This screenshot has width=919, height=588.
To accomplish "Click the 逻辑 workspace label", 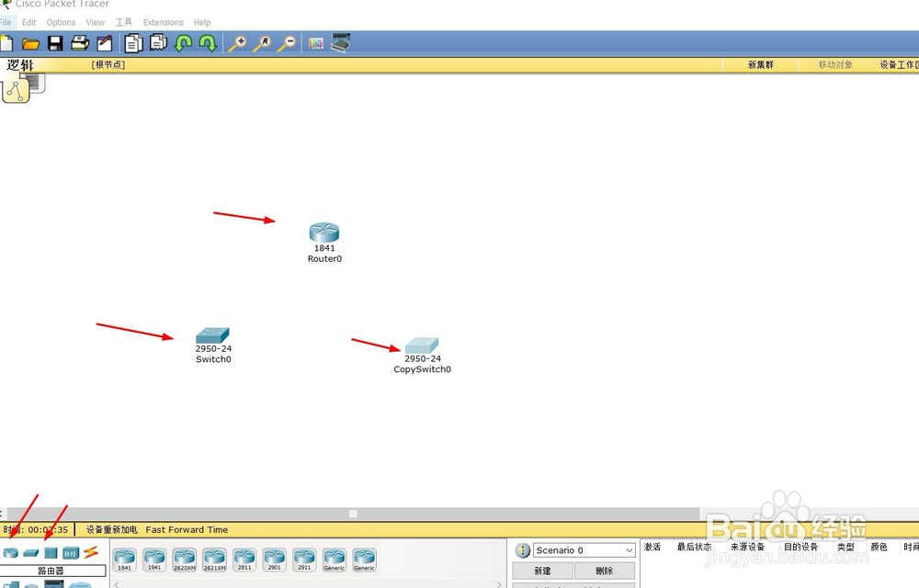I will (20, 65).
